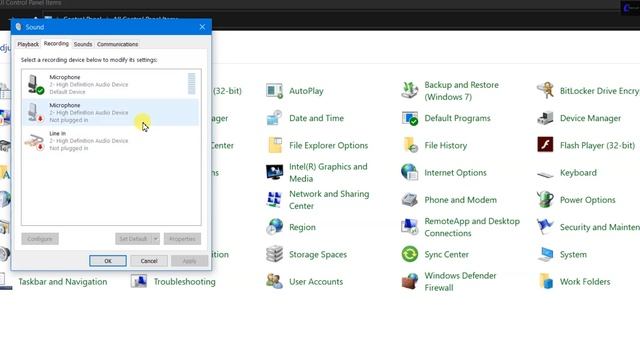640x360 pixels.
Task: Open the System icon
Action: [545, 254]
